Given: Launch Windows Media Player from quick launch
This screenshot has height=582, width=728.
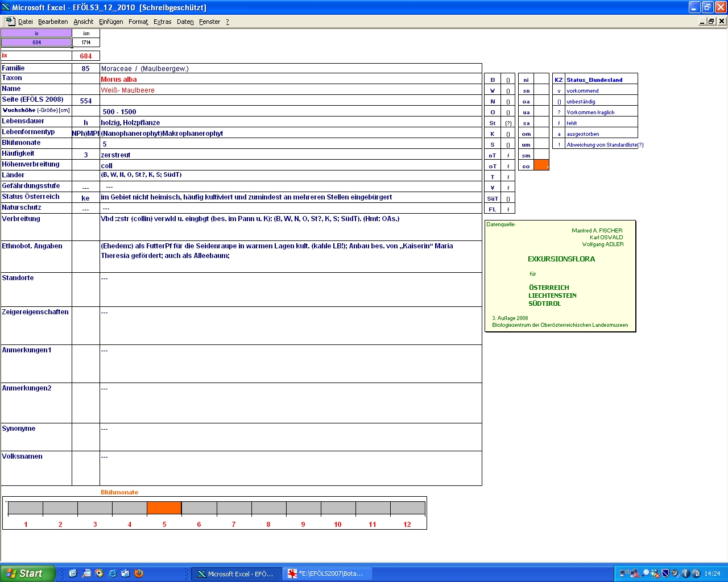Looking at the screenshot, I should (100, 573).
